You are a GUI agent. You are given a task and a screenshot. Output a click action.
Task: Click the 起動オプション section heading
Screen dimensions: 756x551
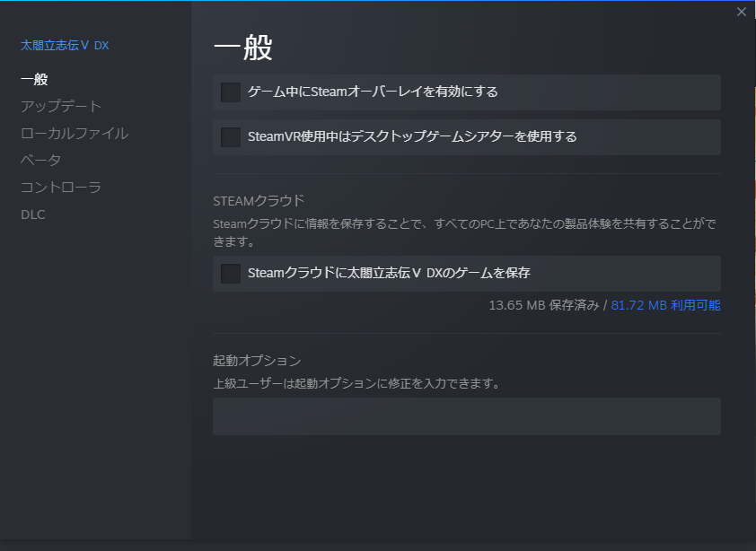click(257, 360)
